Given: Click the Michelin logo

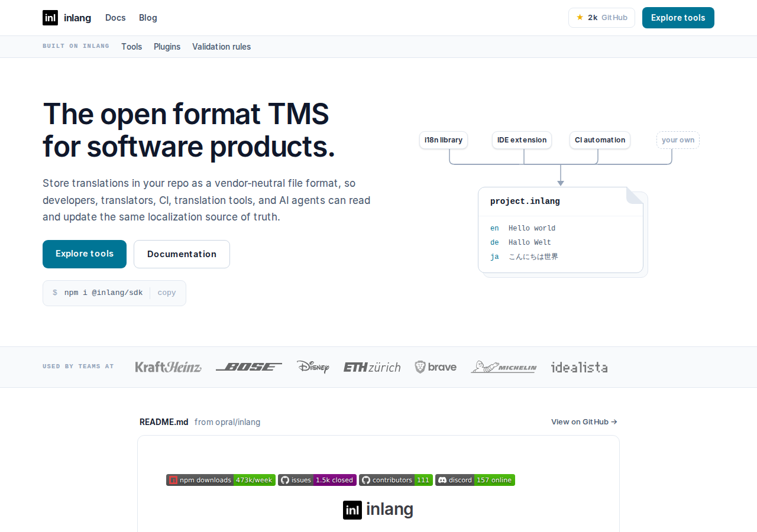Looking at the screenshot, I should pos(504,367).
